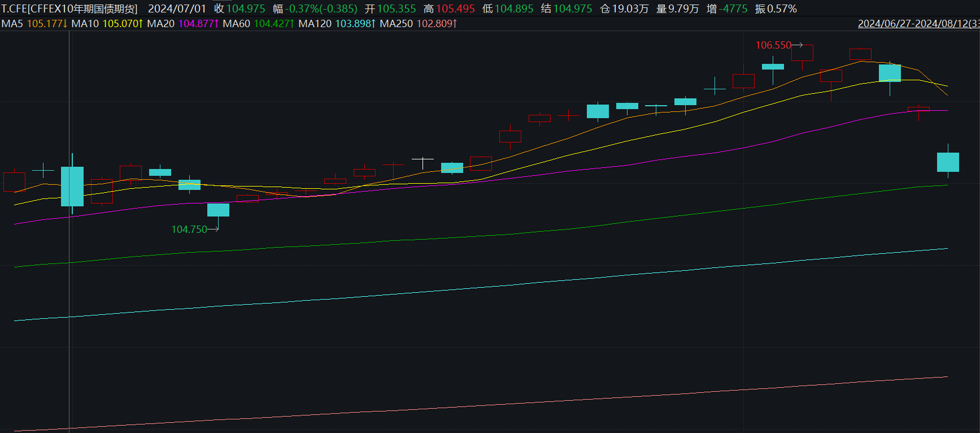
Task: Click the large cyan candle on crosshair line
Action: tap(72, 187)
